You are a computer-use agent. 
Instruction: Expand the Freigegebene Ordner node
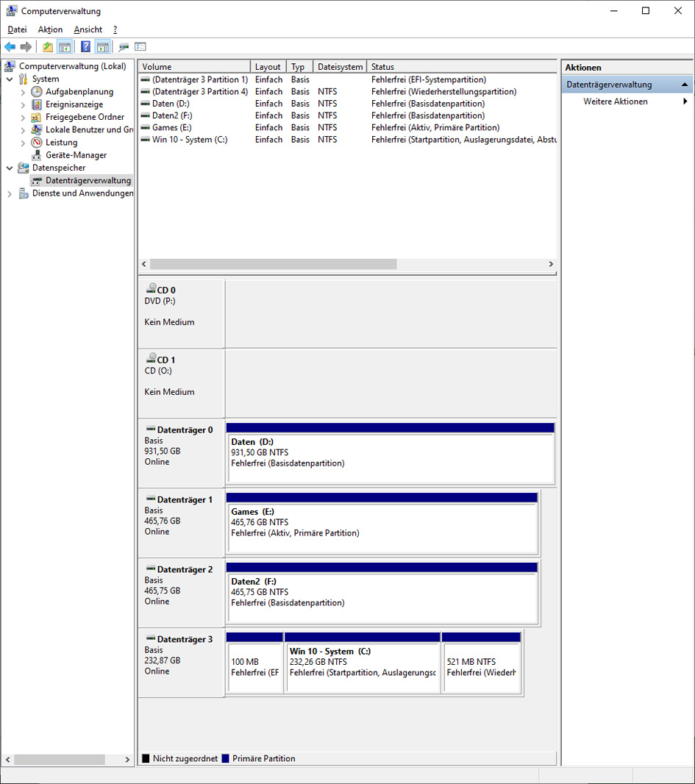click(23, 118)
